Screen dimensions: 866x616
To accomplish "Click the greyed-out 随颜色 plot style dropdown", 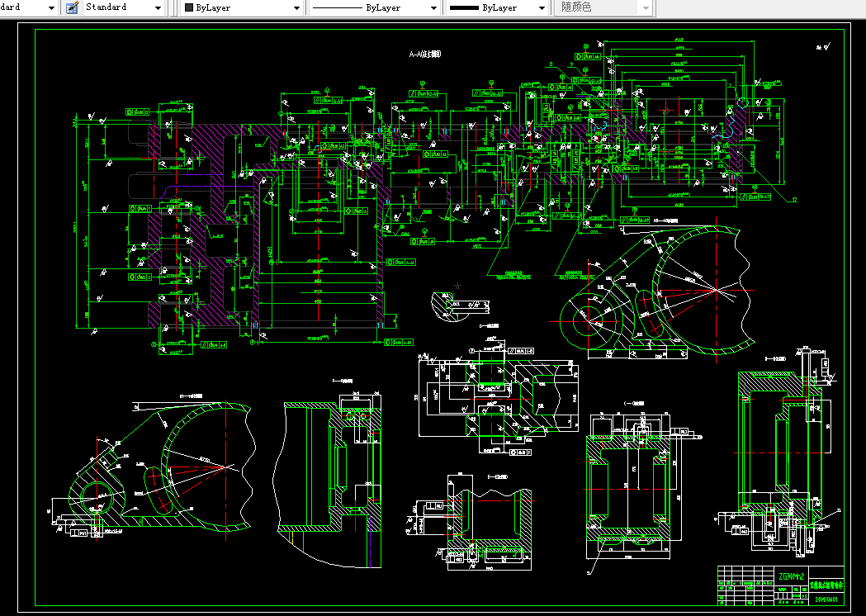I will point(603,7).
